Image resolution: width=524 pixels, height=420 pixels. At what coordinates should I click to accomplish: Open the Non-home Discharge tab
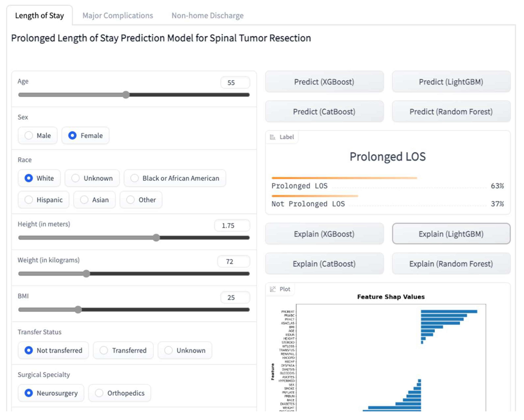pos(207,16)
